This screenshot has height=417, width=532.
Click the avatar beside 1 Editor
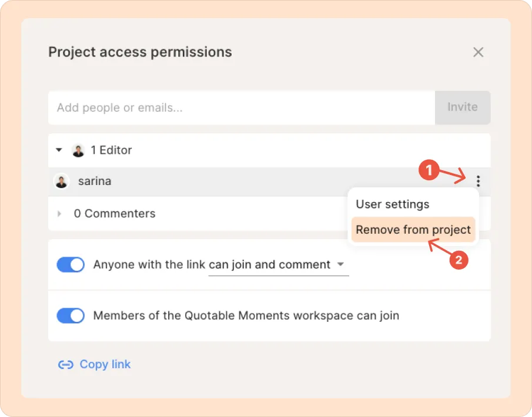coord(78,150)
